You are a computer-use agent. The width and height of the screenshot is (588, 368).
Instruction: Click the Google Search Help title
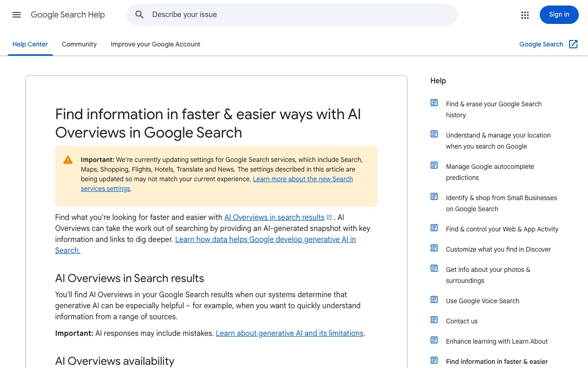(68, 15)
